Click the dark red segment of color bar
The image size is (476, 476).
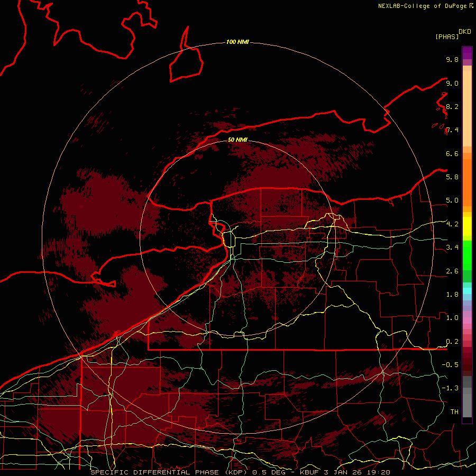[467, 362]
